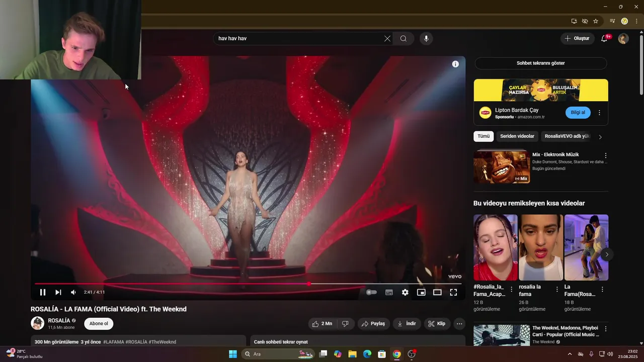Open the Mix - Elektronik Müzik thumbnail
644x362 pixels.
tap(502, 167)
